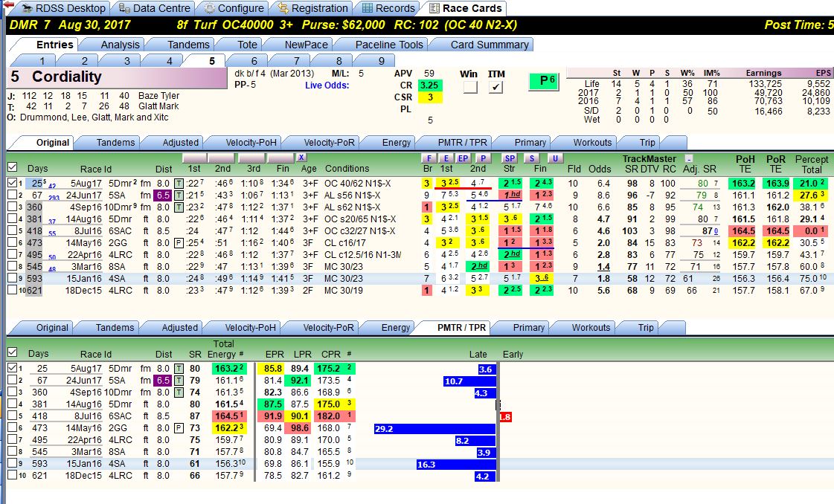834x504 pixels.
Task: Click the blank button above Fin column
Action: point(280,158)
